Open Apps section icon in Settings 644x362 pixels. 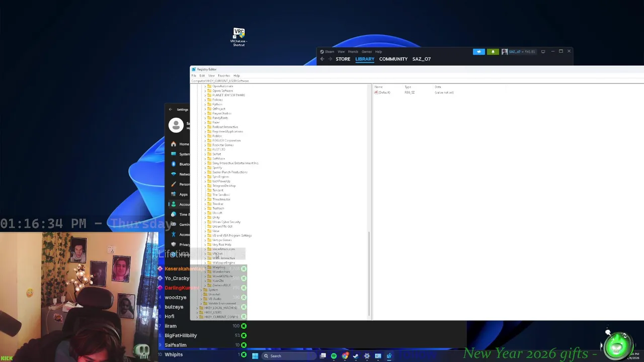pyautogui.click(x=174, y=194)
